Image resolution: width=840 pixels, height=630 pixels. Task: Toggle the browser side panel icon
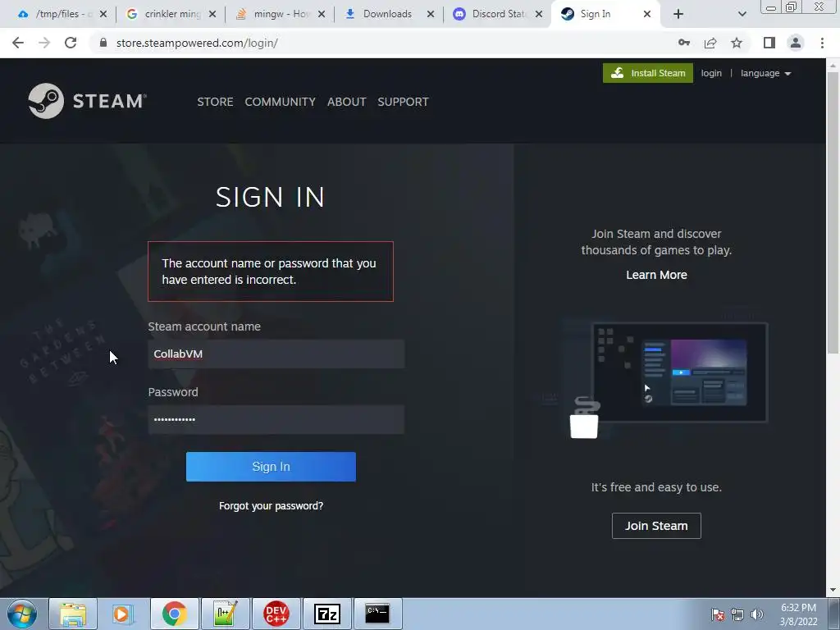pyautogui.click(x=769, y=43)
